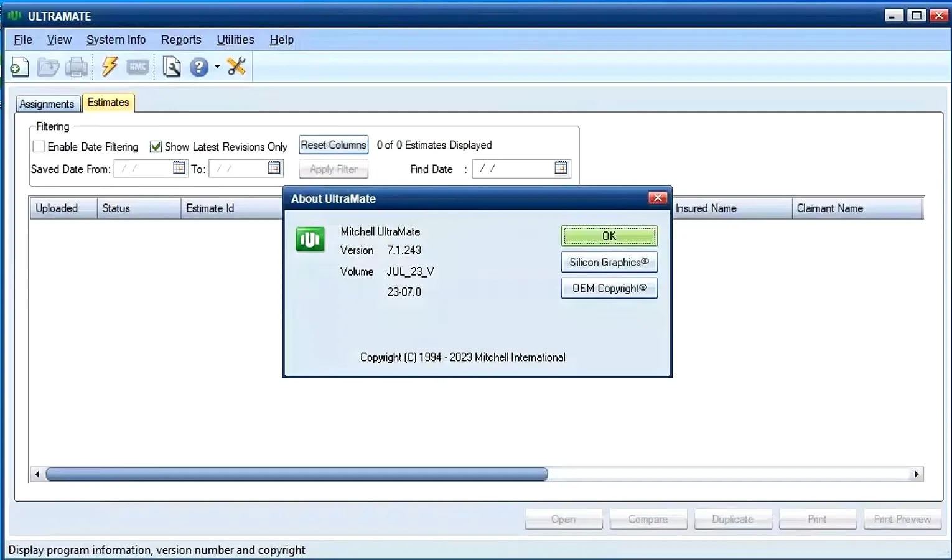Screen dimensions: 952x560
Task: Enable Date Filtering checkbox
Action: (x=39, y=147)
